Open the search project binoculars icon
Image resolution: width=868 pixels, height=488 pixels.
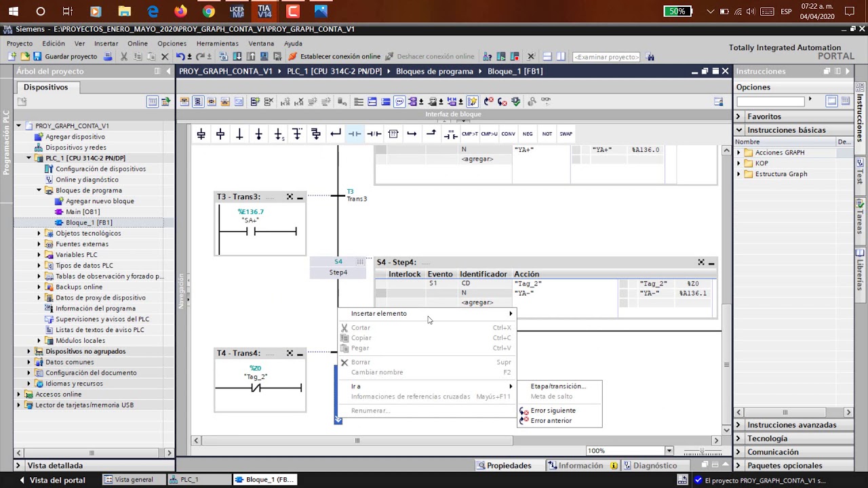click(x=650, y=57)
